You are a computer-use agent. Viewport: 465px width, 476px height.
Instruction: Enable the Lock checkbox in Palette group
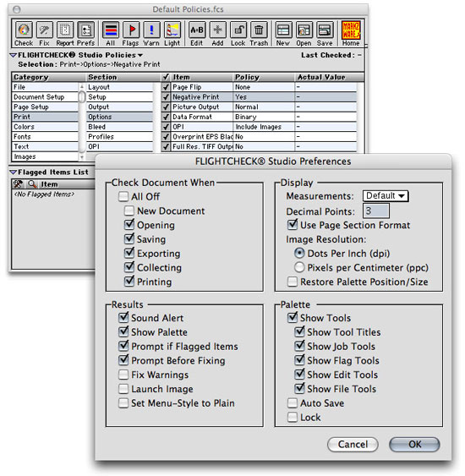(x=293, y=417)
